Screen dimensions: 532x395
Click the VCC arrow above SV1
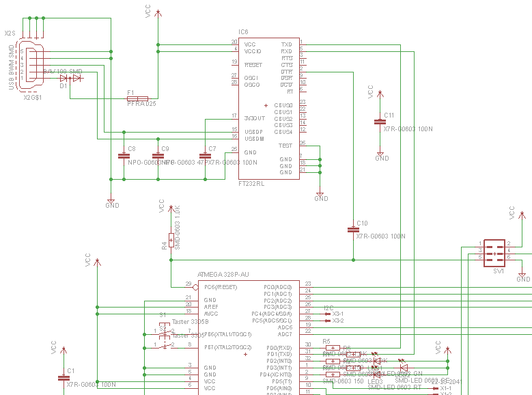(x=522, y=215)
